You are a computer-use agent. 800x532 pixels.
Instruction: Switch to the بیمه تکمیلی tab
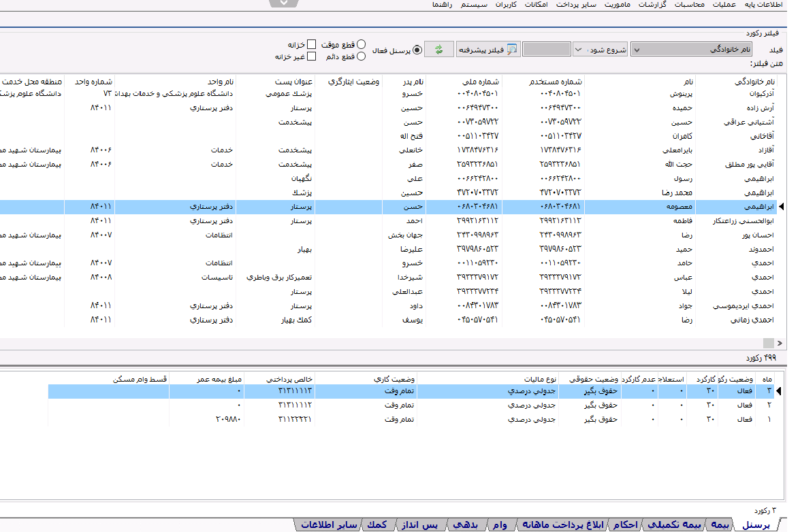[x=674, y=525]
